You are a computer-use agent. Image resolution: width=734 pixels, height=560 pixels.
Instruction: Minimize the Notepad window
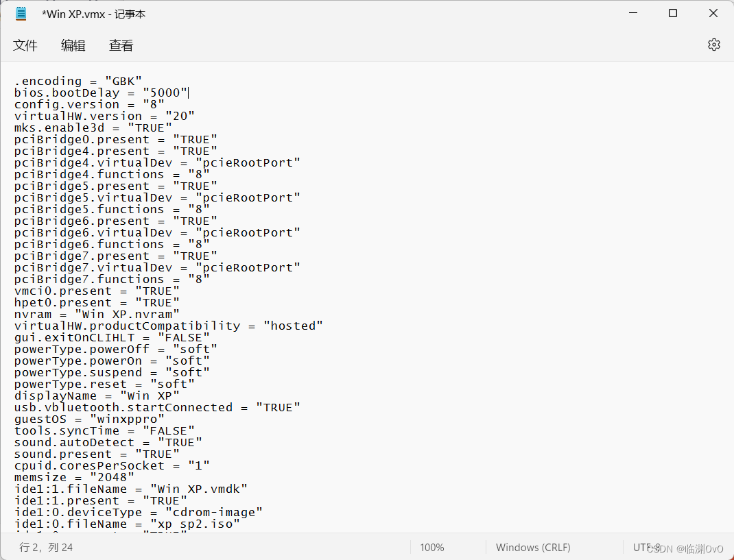[x=633, y=13]
